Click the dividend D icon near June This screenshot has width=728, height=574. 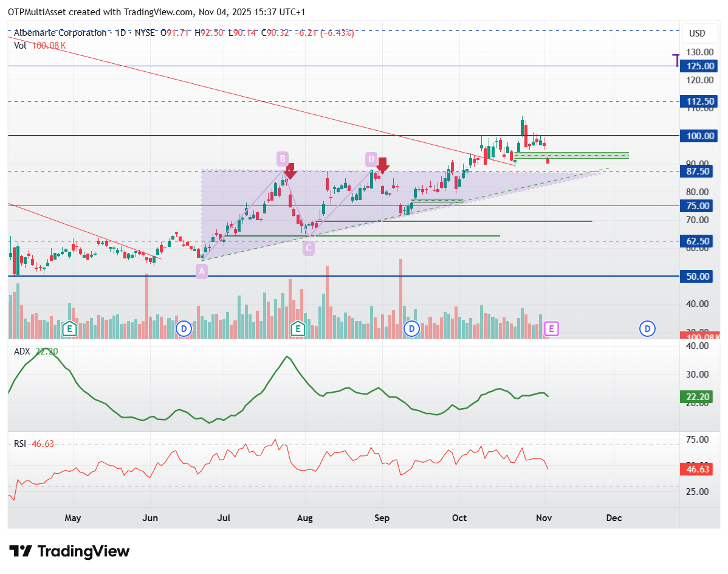[184, 330]
